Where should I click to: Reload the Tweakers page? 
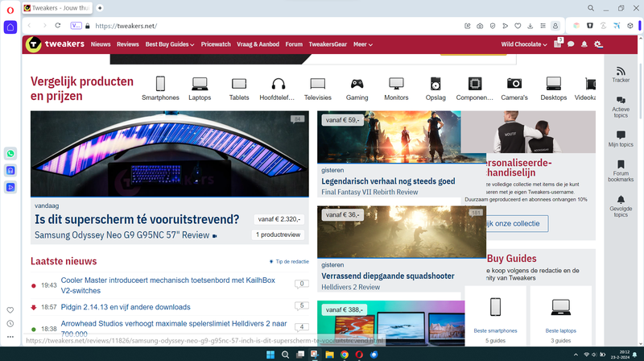[x=58, y=26]
